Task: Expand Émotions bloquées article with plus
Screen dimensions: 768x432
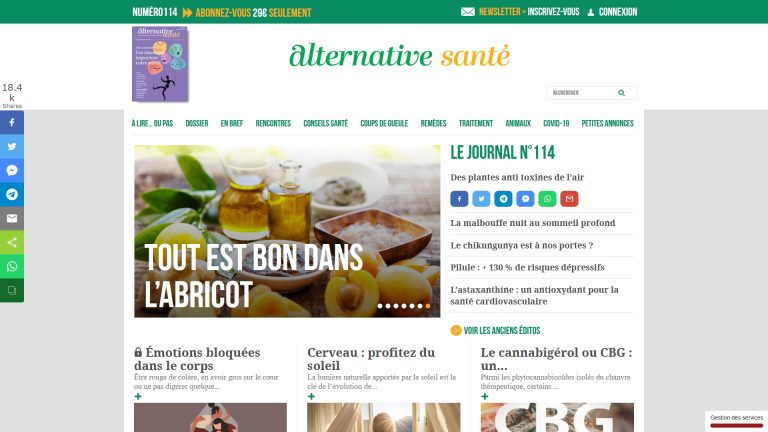Action: (x=138, y=396)
